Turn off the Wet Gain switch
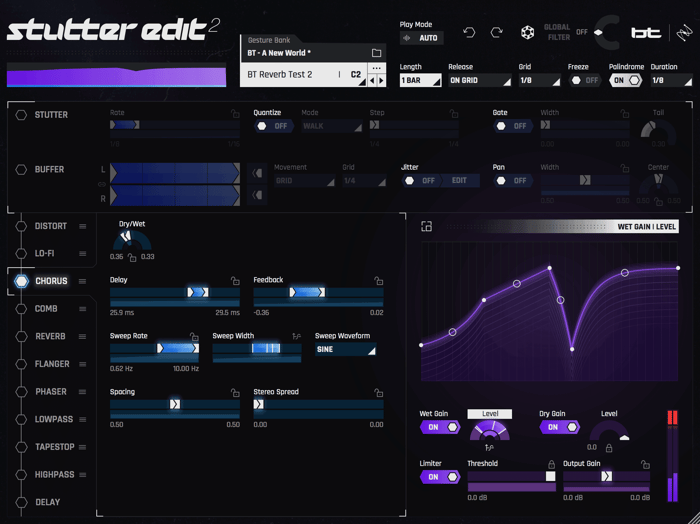Image resolution: width=700 pixels, height=524 pixels. tap(440, 427)
